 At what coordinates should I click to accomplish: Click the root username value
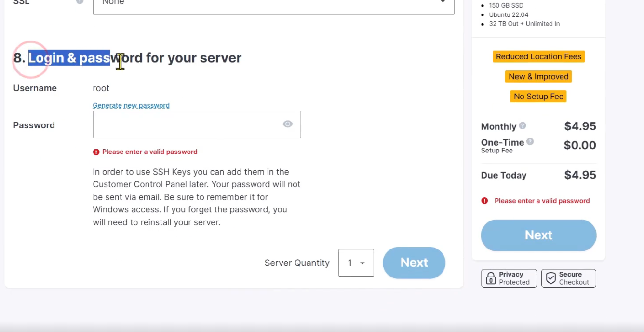101,88
